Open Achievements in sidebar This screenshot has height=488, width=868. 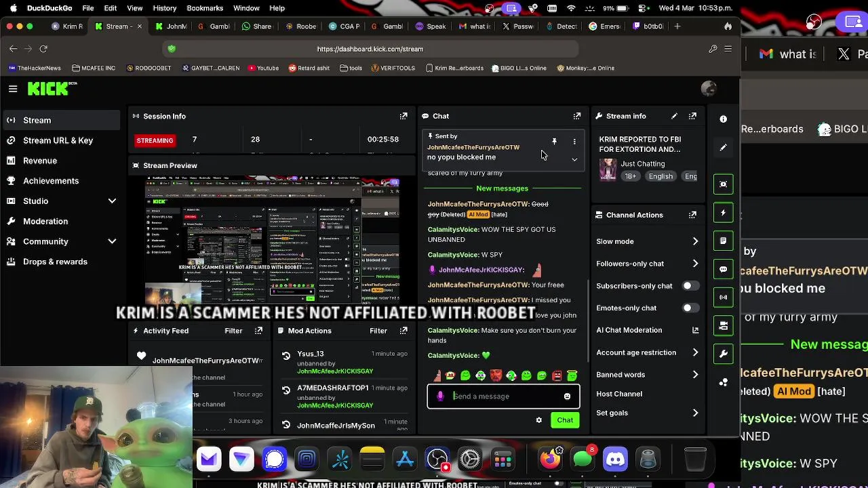click(x=60, y=181)
